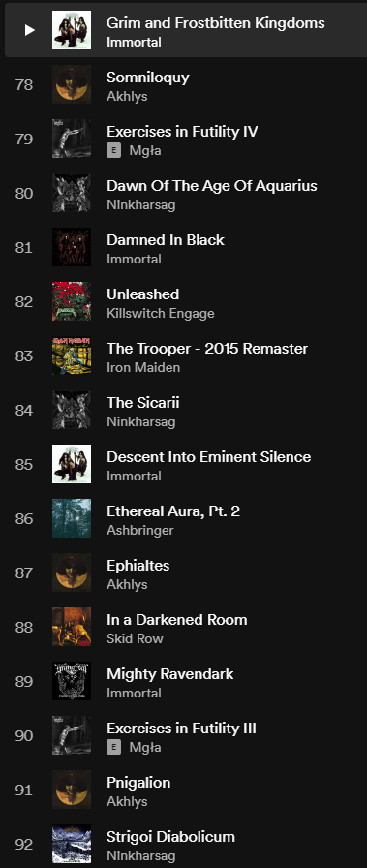Play Grim and Frostbitten Kingdoms track
This screenshot has height=868, width=367.
tap(29, 30)
